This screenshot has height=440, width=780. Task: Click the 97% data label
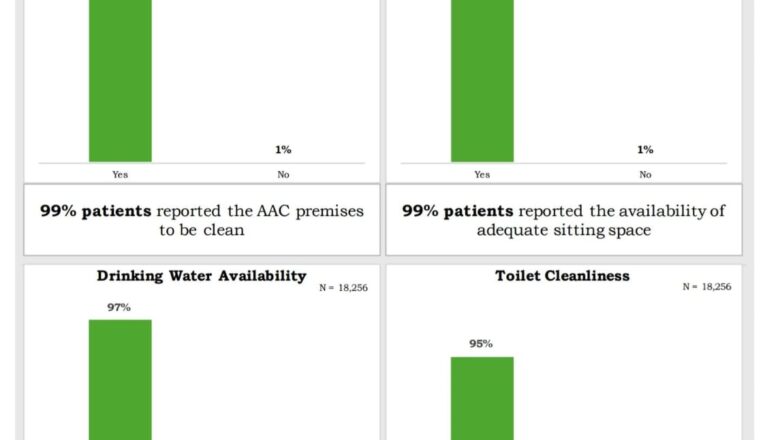coord(120,307)
